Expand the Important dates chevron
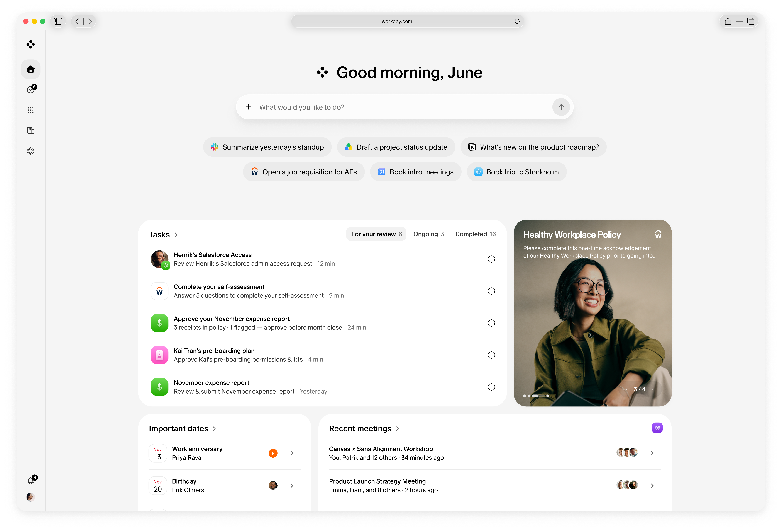 214,429
